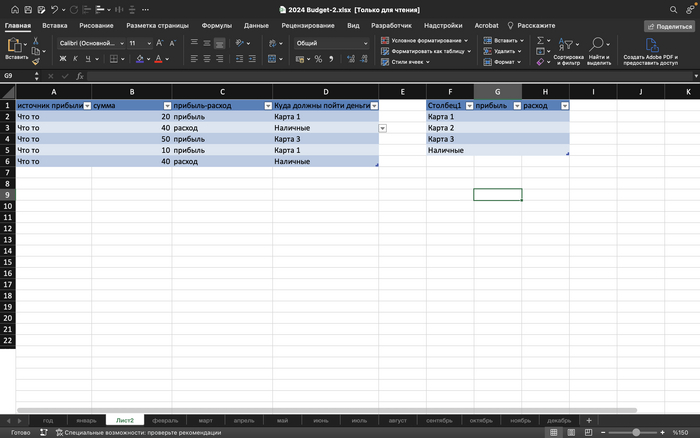Switch to the Данные ribbon tab

tap(256, 25)
